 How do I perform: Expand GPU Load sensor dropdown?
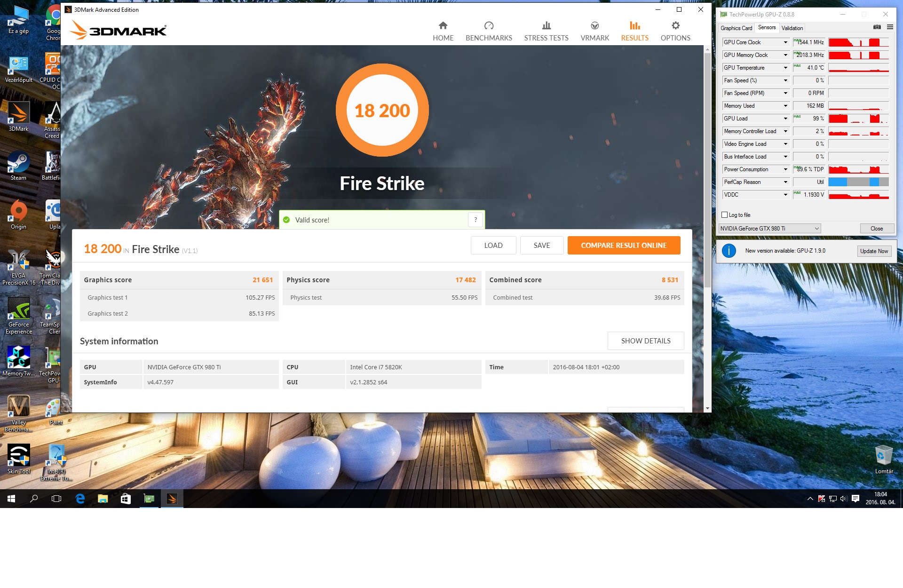pos(785,119)
